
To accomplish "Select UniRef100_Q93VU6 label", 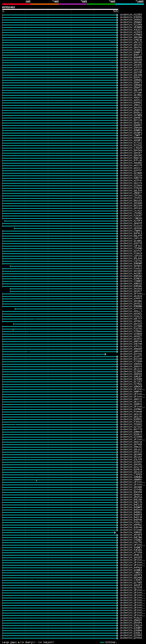I will pyautogui.click(x=131, y=228).
